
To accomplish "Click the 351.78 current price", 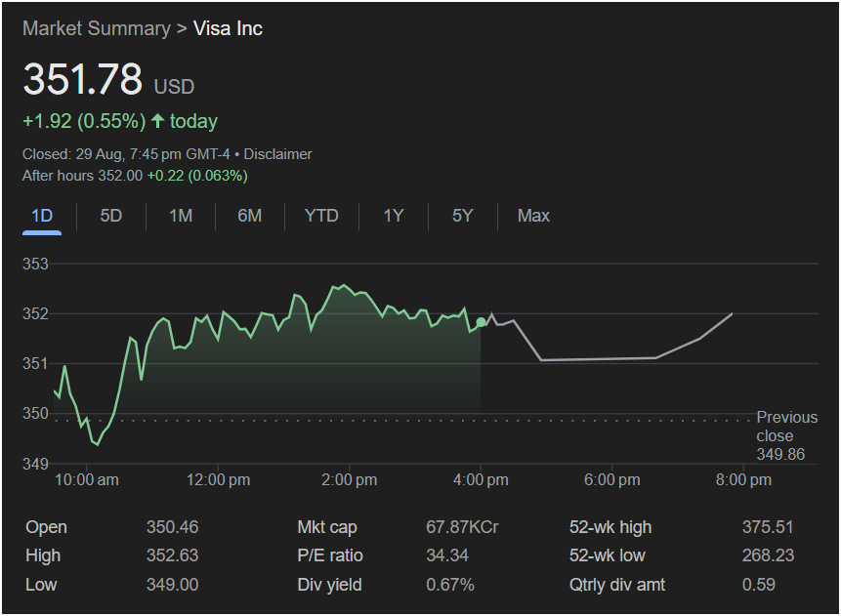I will point(83,79).
